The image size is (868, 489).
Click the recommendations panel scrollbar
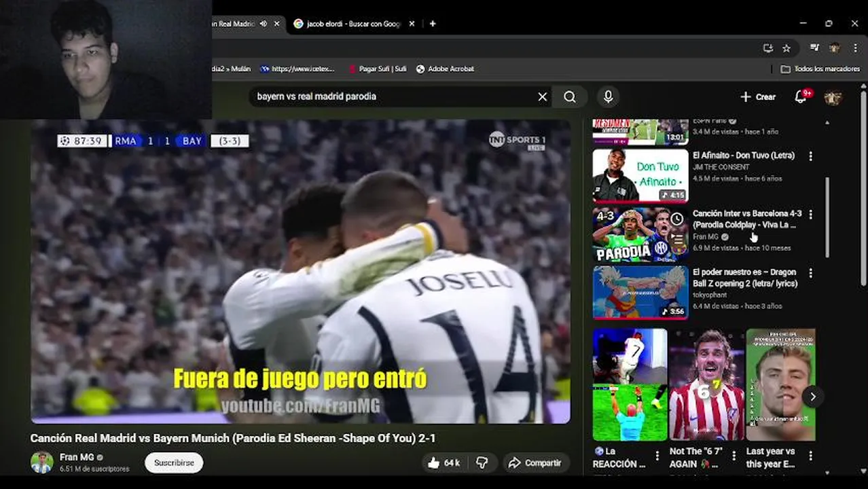tap(827, 217)
